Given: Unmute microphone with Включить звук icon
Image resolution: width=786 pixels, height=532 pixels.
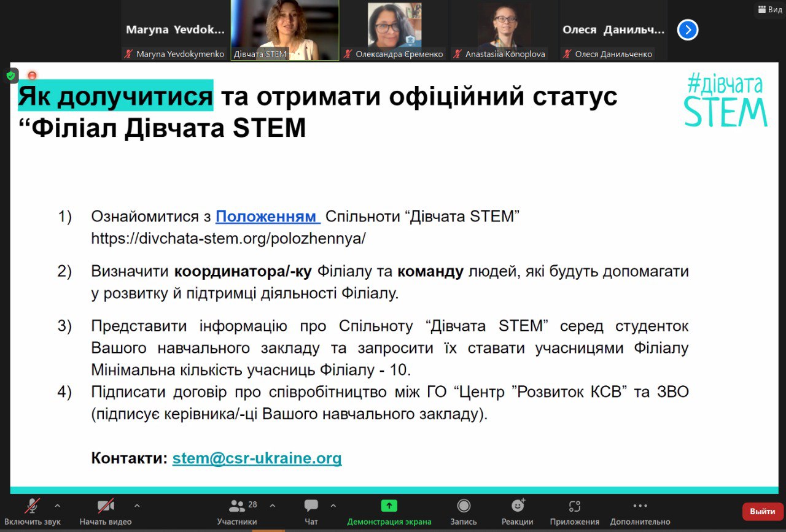Looking at the screenshot, I should click(x=32, y=506).
